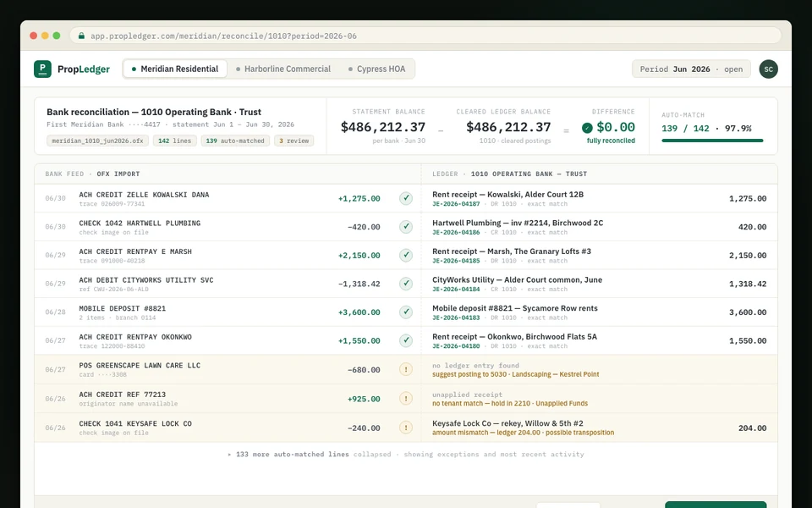
Task: Open the Period Jun 2026 selector
Action: (691, 69)
